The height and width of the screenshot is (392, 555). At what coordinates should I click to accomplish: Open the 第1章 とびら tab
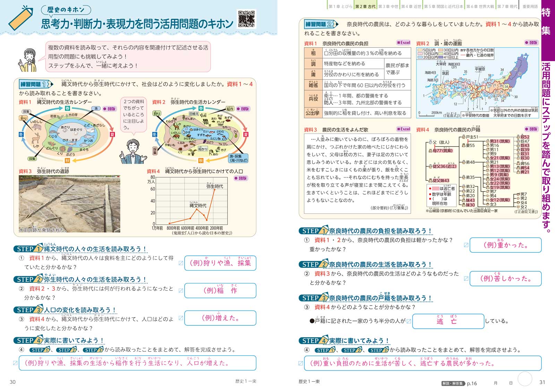pos(340,6)
